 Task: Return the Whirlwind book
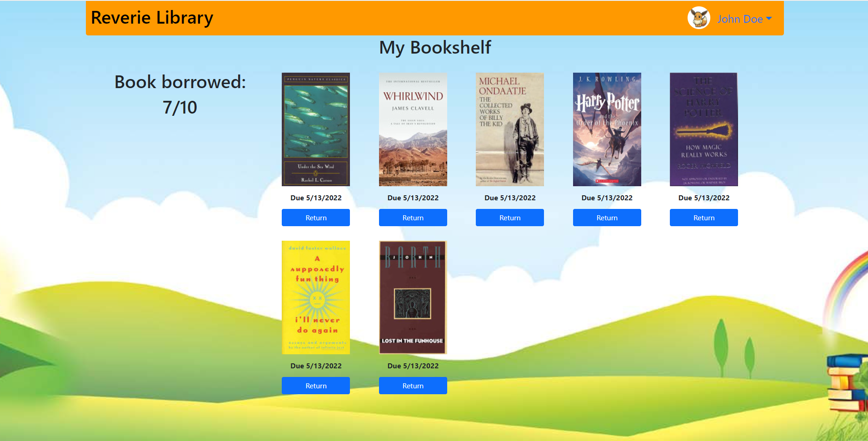(x=413, y=218)
